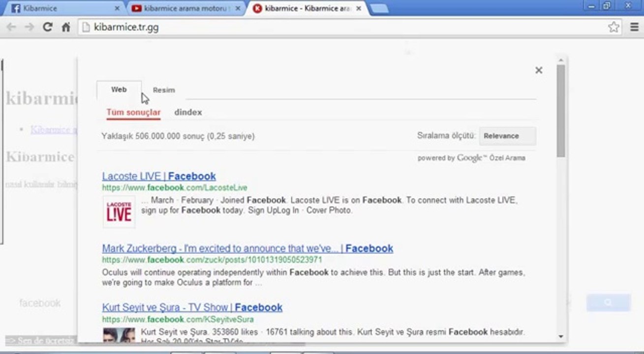This screenshot has height=354, width=644.
Task: Close the Facebook Kibarmice tab
Action: tap(117, 8)
